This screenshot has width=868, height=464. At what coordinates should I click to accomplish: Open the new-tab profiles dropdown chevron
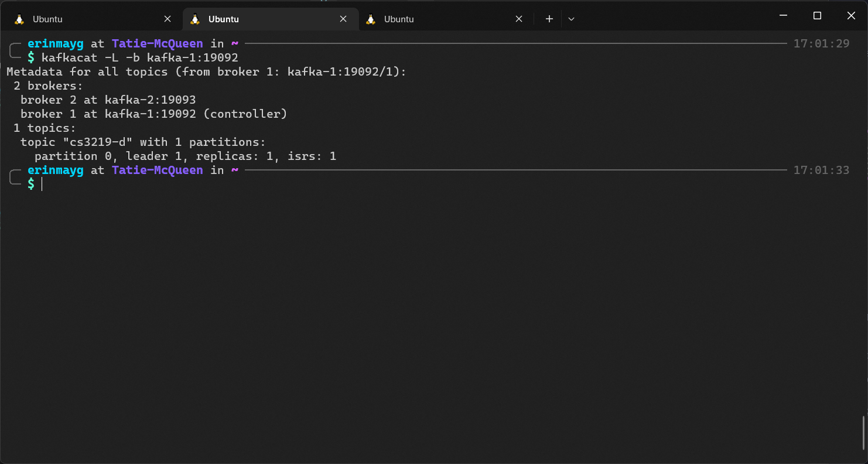[571, 19]
